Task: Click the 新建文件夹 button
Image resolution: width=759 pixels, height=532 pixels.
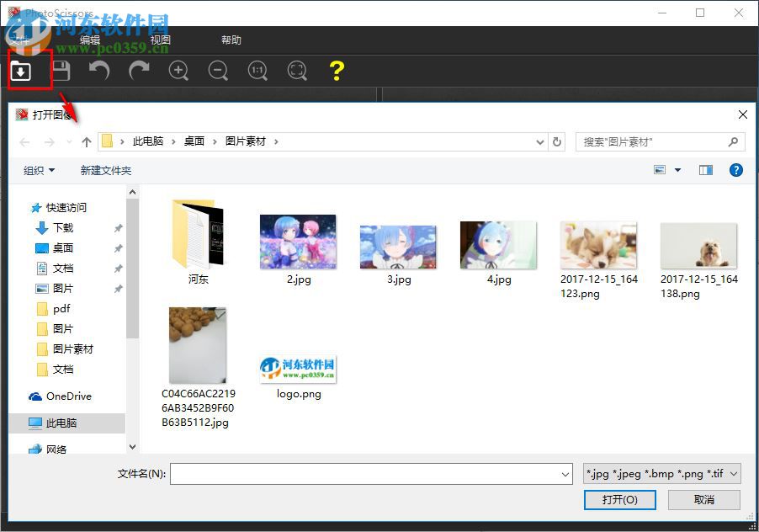Action: 106,170
